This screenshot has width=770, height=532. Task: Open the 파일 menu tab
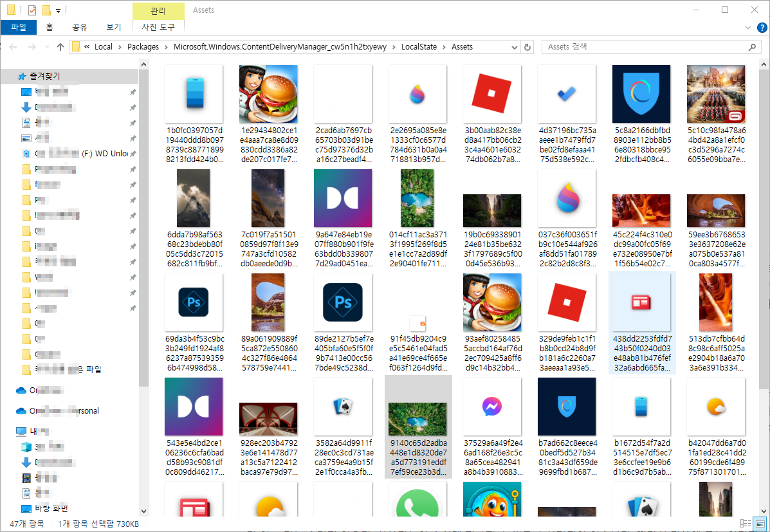point(19,27)
